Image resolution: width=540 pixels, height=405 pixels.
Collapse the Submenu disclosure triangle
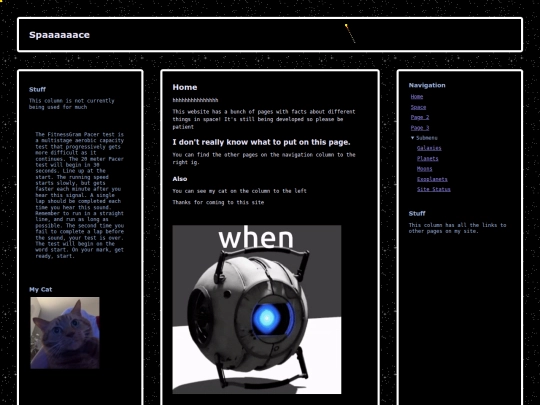coord(413,138)
